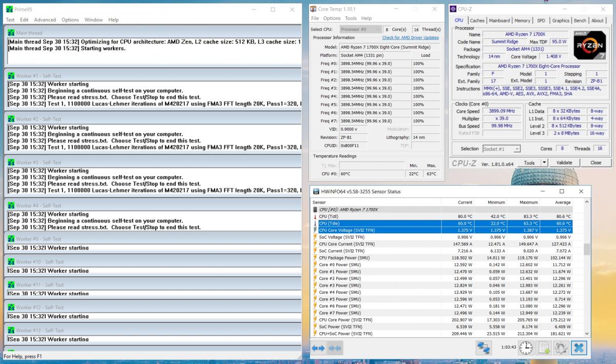Click HWiNFO64 title bar app icon
Image resolution: width=616 pixels, height=364 pixels.
point(316,191)
